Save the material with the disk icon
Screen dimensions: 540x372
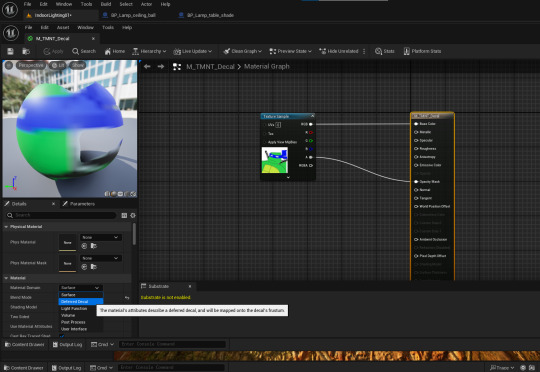click(x=10, y=51)
